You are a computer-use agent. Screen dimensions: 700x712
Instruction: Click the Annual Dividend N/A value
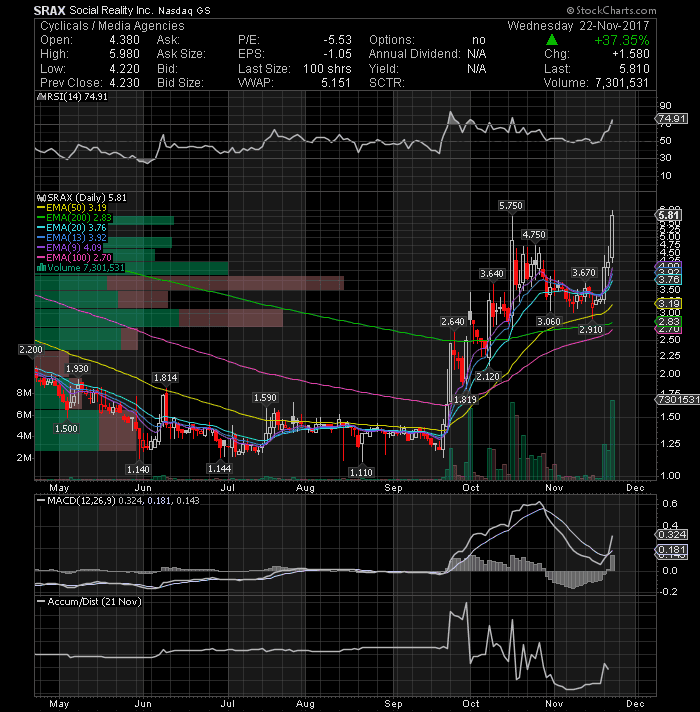click(x=477, y=54)
